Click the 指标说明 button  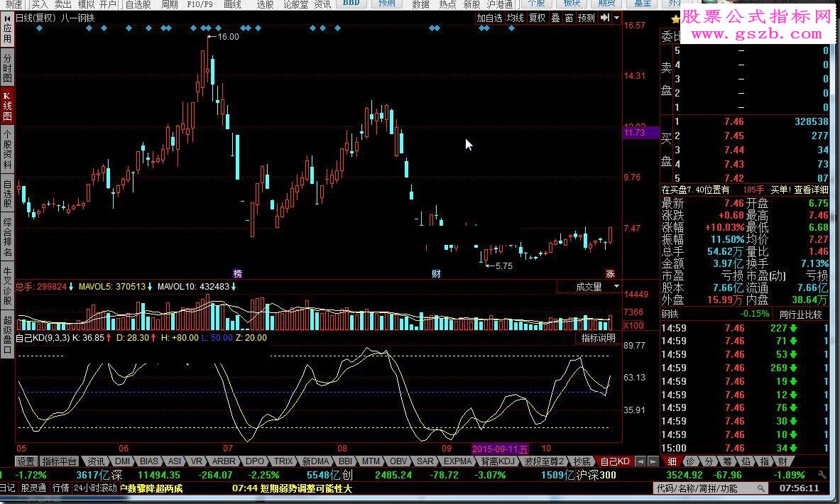pyautogui.click(x=599, y=338)
